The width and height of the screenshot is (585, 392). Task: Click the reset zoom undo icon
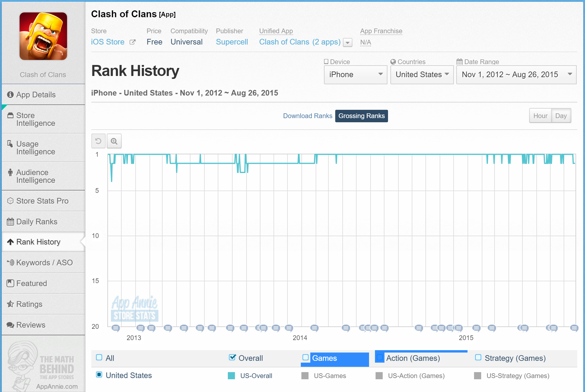(98, 141)
